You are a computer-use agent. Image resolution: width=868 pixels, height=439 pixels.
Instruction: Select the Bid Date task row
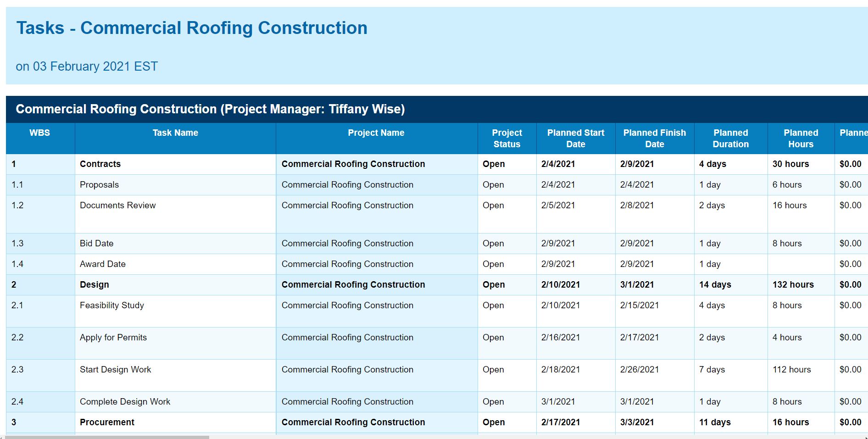(96, 243)
